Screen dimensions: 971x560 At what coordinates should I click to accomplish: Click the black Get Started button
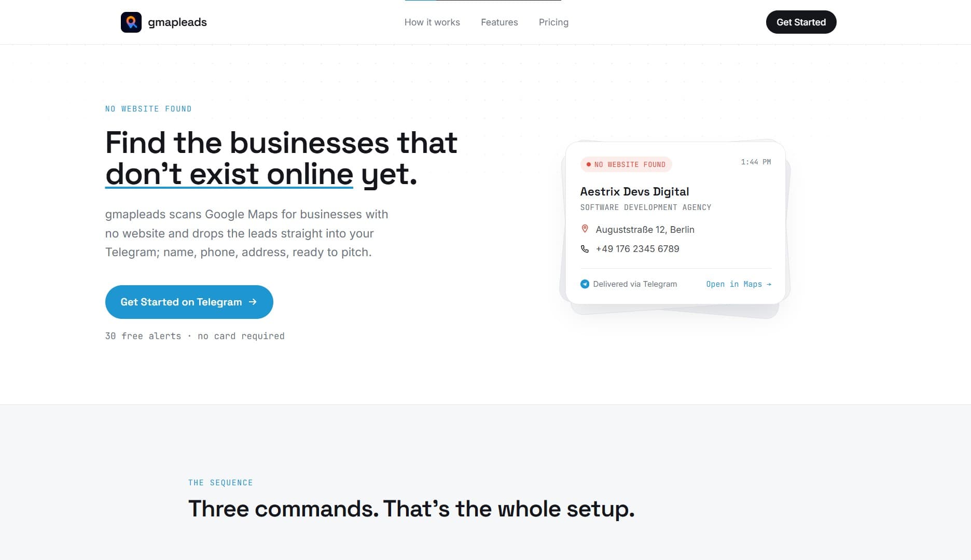click(801, 22)
